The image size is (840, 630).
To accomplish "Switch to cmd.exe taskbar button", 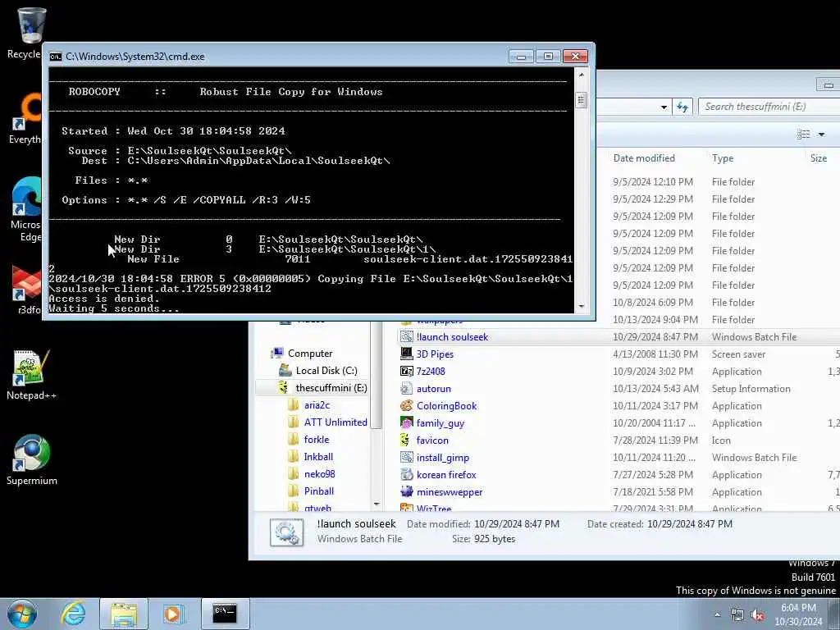I will pos(225,614).
